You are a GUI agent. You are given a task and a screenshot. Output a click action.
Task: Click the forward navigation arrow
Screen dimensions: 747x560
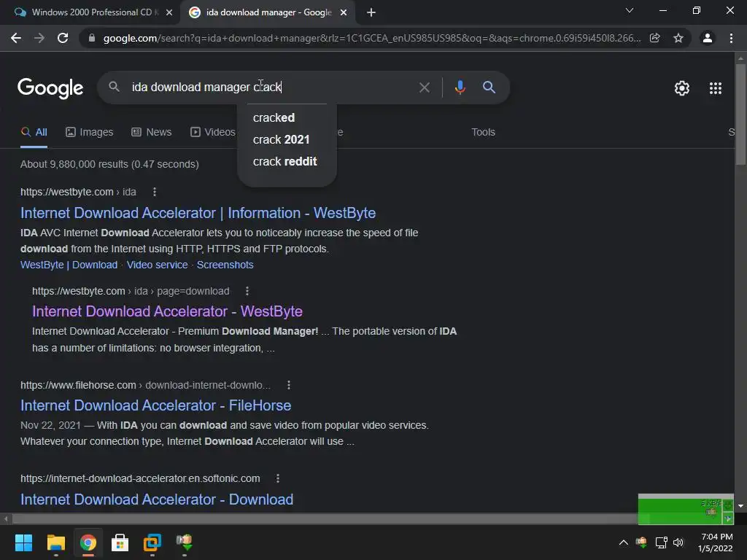point(39,38)
